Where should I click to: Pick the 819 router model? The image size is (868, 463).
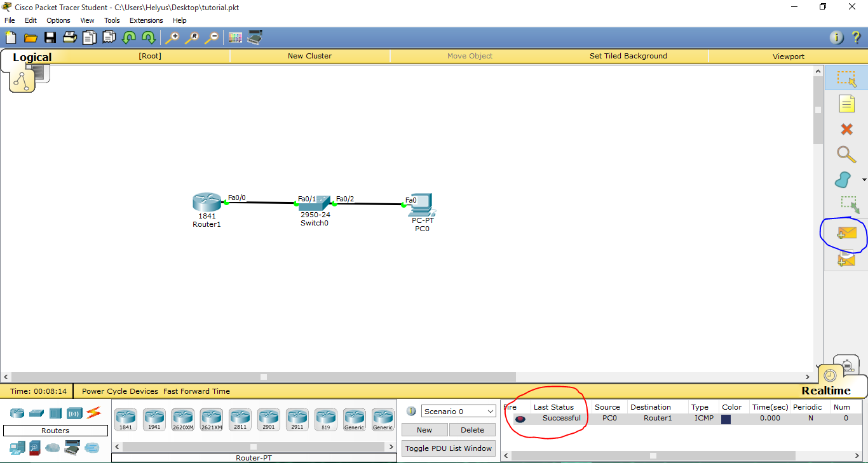point(325,420)
